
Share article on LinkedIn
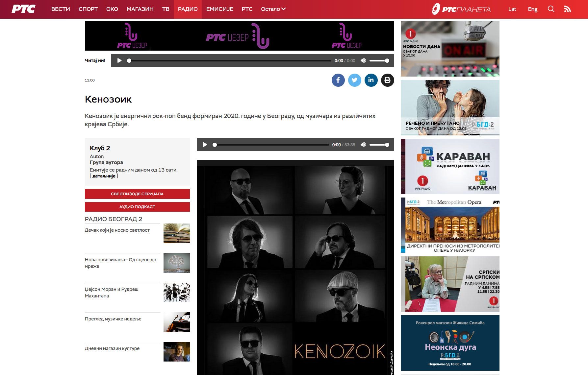click(x=371, y=80)
